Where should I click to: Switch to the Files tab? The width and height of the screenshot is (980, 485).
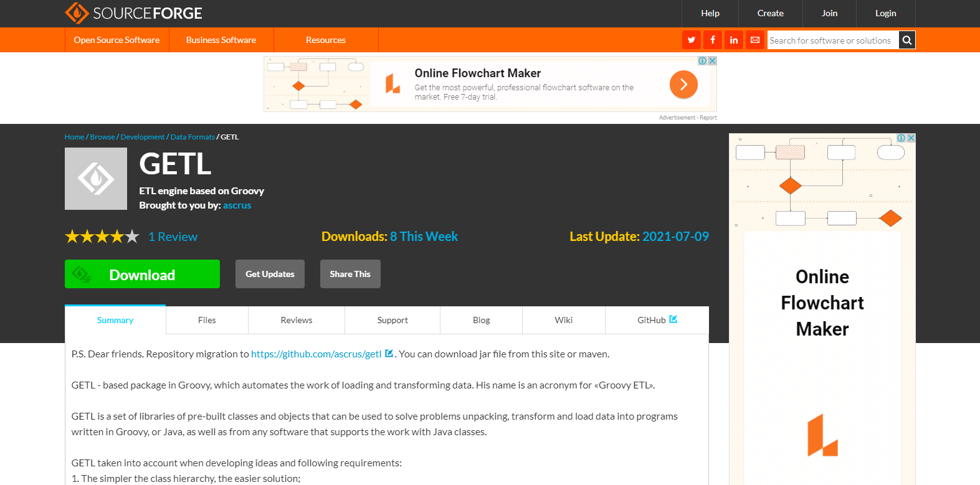pos(207,320)
